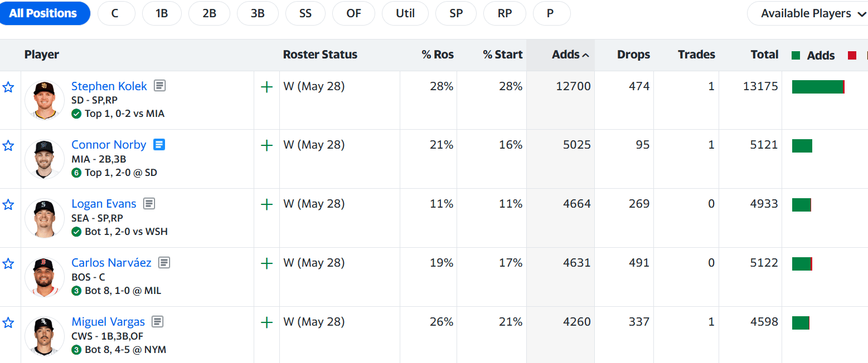Add Logan Evans with plus icon
The height and width of the screenshot is (363, 868).
pyautogui.click(x=267, y=204)
